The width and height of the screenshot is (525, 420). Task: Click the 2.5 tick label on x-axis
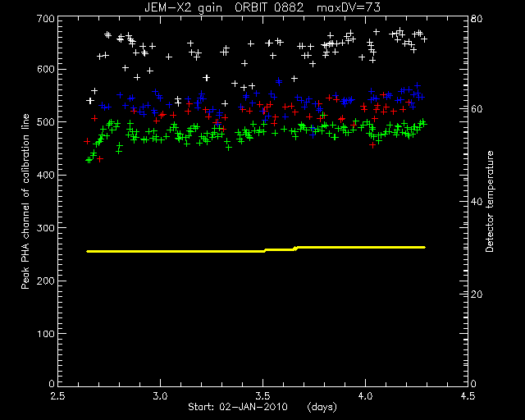tap(57, 396)
